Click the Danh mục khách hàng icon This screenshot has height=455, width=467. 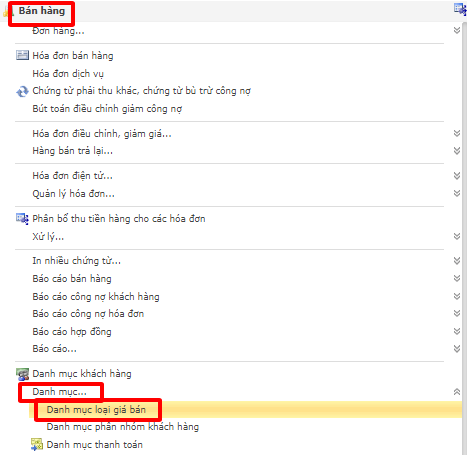click(x=22, y=374)
